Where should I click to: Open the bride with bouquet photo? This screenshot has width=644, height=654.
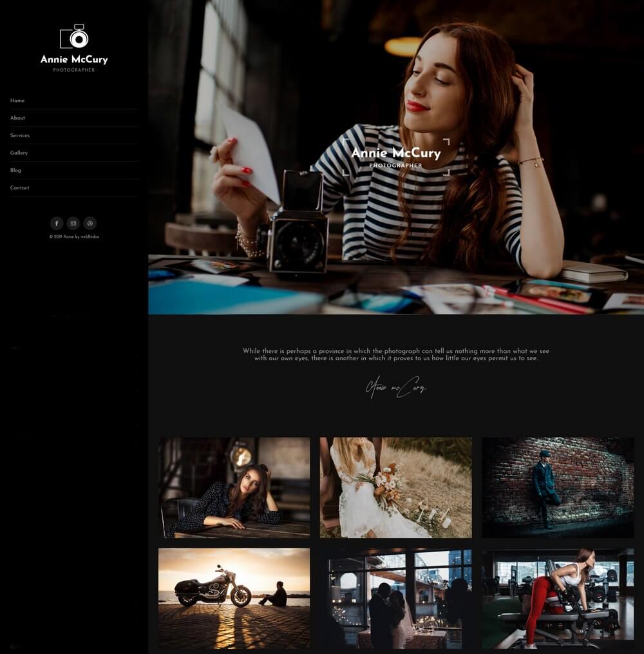pyautogui.click(x=396, y=488)
